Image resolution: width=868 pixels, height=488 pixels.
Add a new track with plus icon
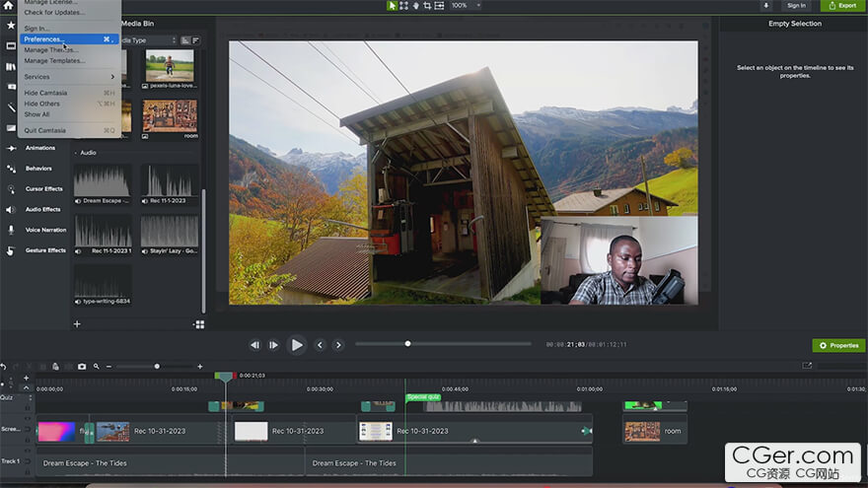tap(26, 378)
